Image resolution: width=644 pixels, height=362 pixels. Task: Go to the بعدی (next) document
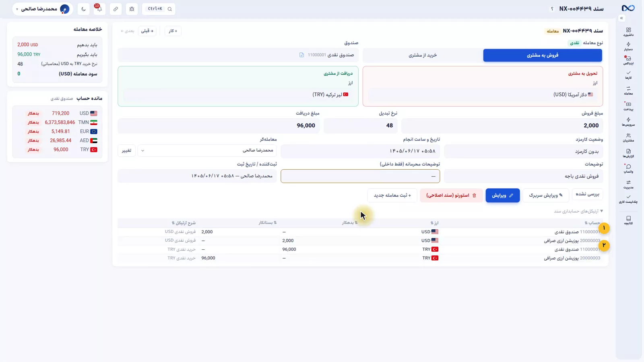tap(128, 31)
